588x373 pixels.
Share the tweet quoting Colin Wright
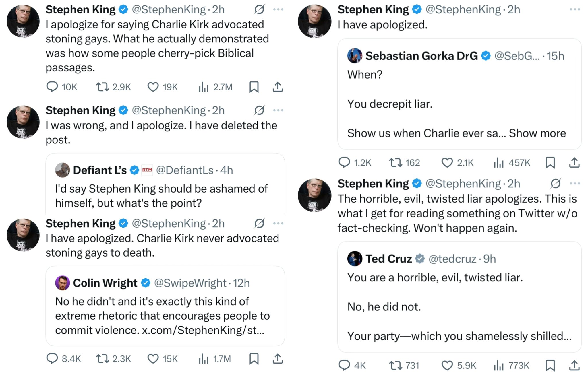point(278,359)
